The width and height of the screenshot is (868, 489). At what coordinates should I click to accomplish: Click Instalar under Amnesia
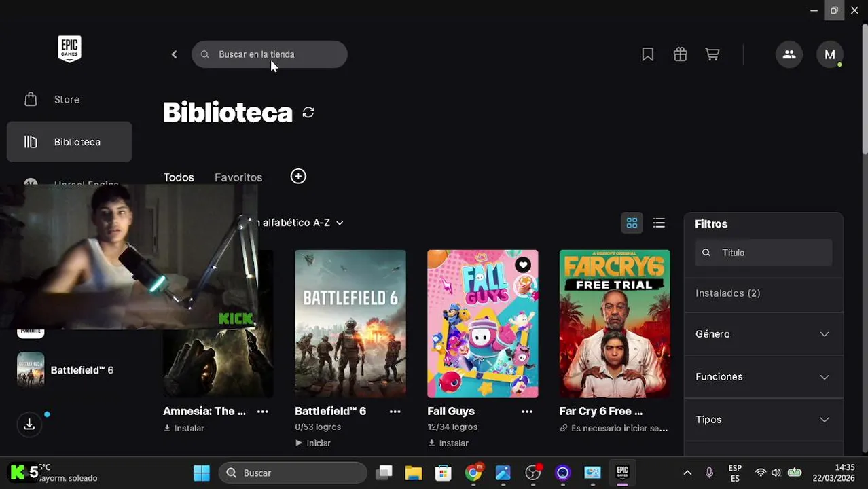tap(184, 428)
